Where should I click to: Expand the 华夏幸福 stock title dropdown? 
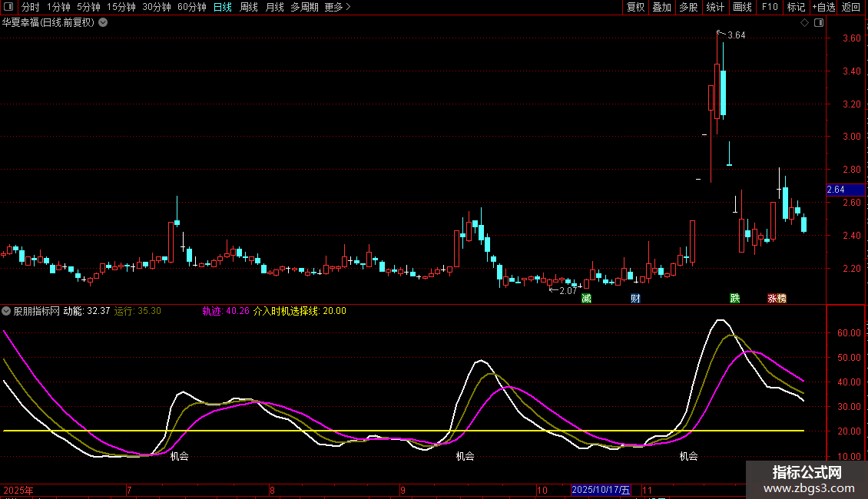click(x=103, y=22)
